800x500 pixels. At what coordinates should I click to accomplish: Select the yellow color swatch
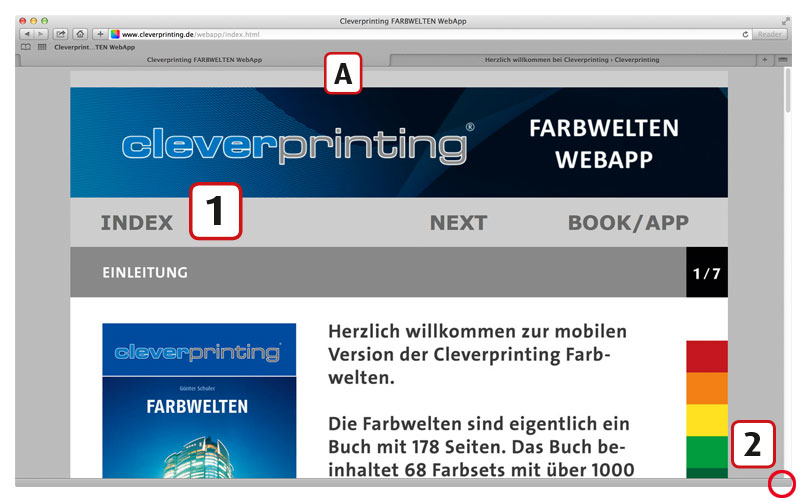click(x=707, y=420)
